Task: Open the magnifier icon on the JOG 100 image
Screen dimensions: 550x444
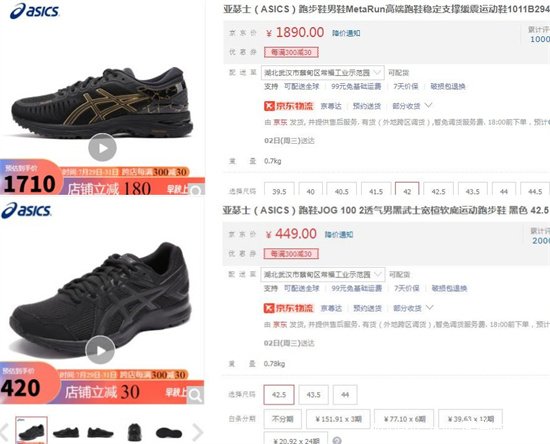Action: pyautogui.click(x=195, y=396)
